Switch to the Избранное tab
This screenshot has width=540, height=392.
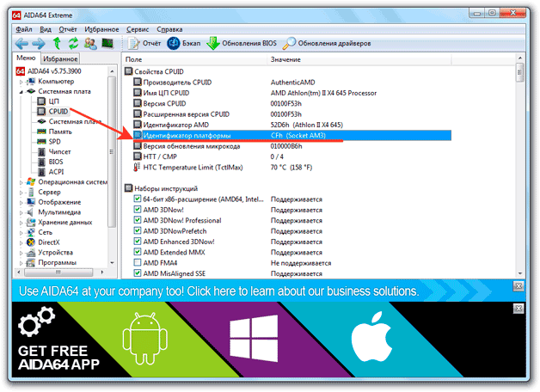(x=60, y=58)
